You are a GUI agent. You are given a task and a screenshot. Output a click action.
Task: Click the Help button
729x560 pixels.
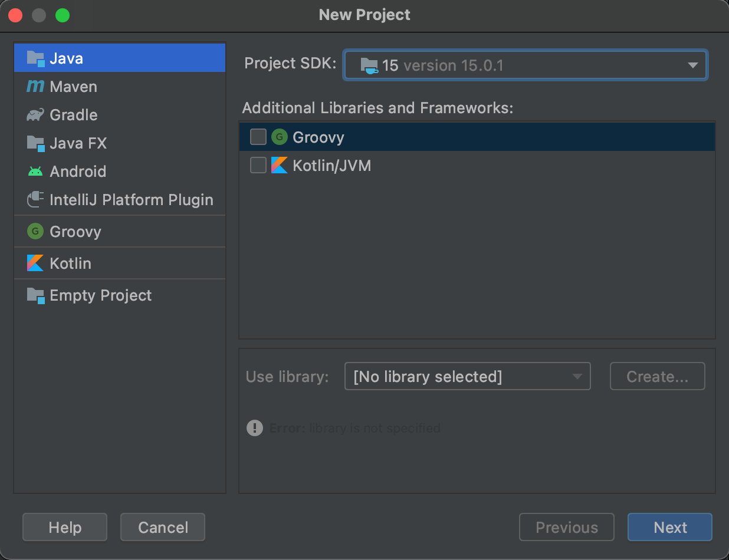click(65, 527)
